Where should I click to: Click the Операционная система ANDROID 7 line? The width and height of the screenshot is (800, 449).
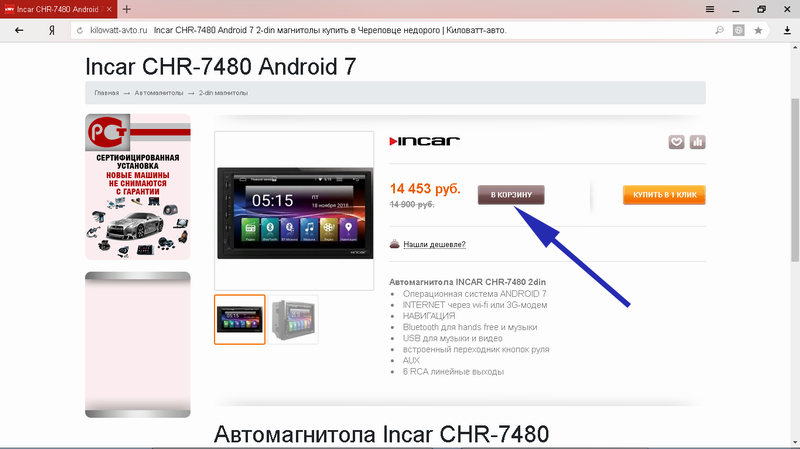(474, 294)
